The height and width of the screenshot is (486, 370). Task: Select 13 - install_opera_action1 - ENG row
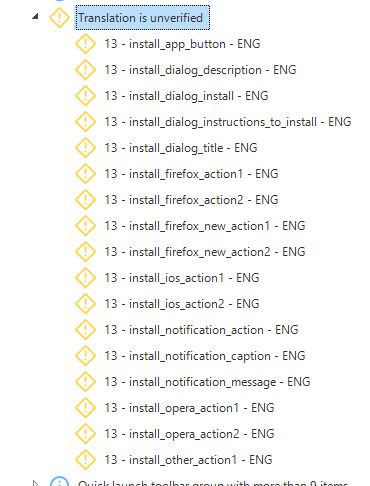pos(189,408)
